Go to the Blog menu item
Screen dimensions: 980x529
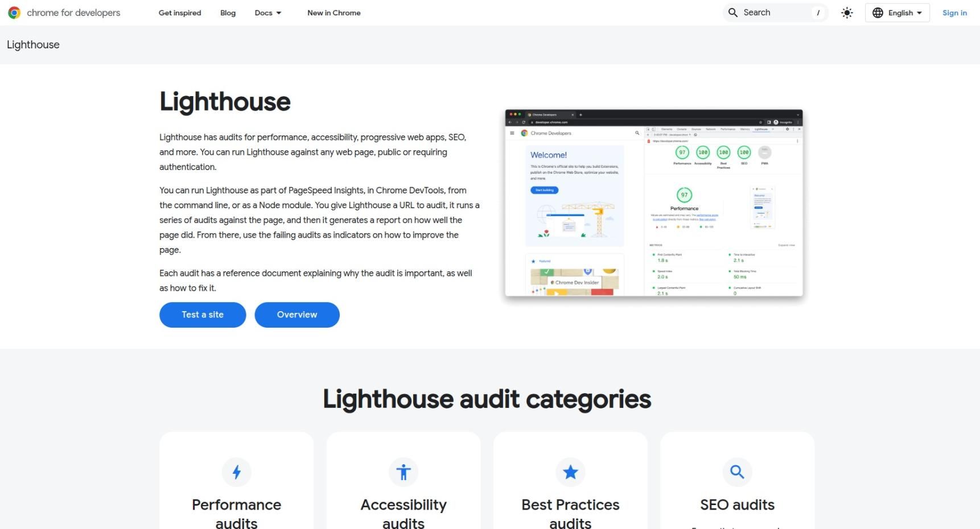[228, 13]
